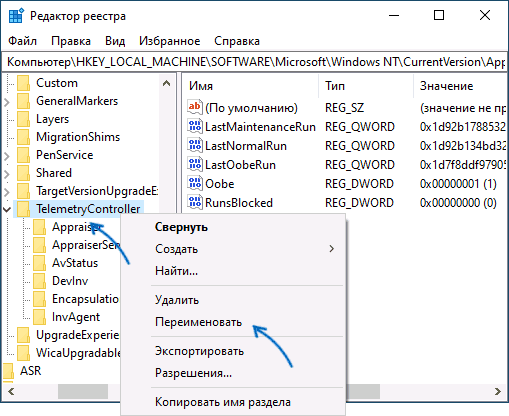Click the Shared folder icon
The image size is (509, 416).
coord(24,173)
